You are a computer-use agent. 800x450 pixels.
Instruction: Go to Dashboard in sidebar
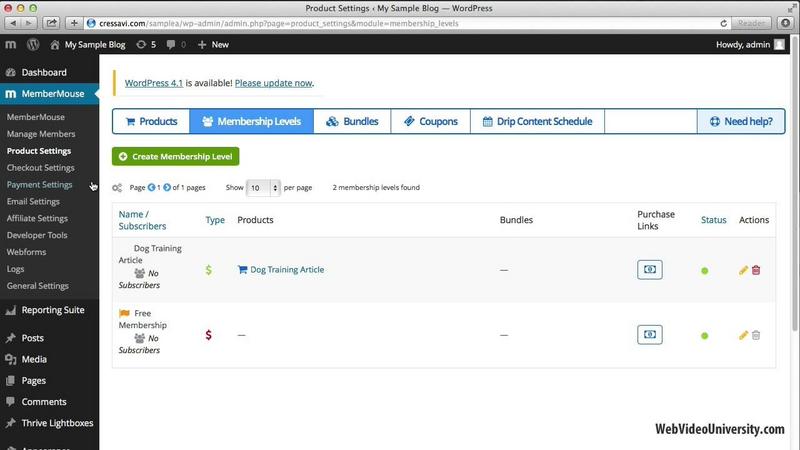tap(44, 72)
